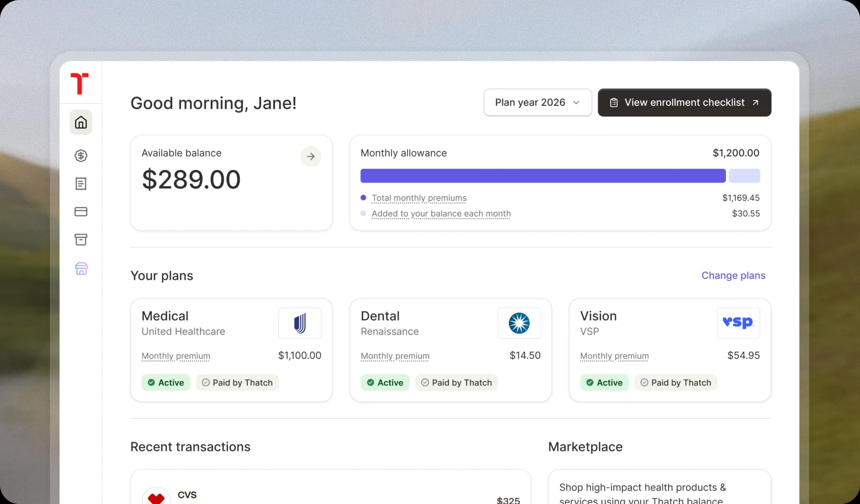Click the Vision Active badge
The width and height of the screenshot is (860, 504).
[x=604, y=382]
